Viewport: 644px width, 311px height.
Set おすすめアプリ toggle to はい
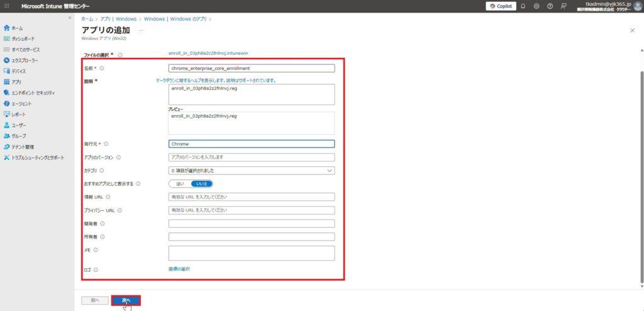[180, 184]
